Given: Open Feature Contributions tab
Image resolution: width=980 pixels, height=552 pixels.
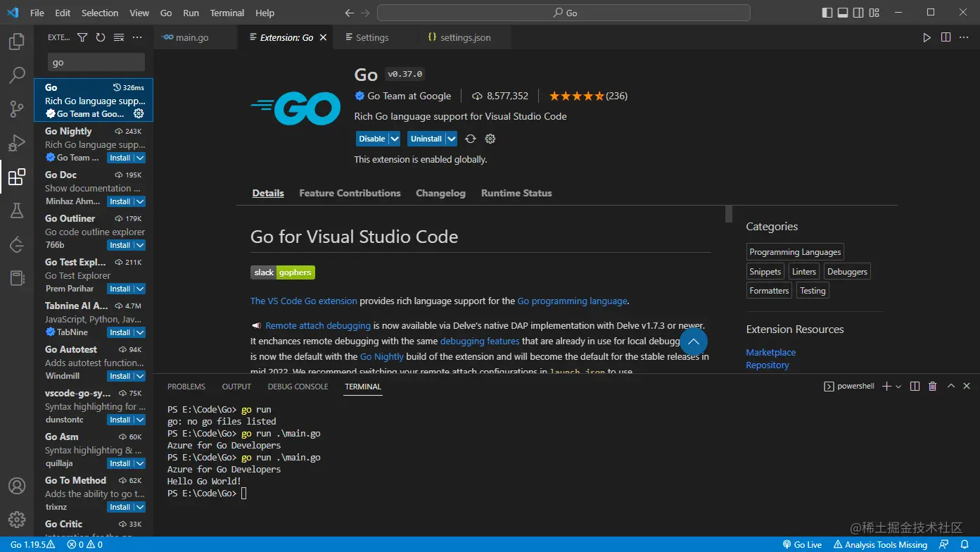Looking at the screenshot, I should pyautogui.click(x=350, y=193).
